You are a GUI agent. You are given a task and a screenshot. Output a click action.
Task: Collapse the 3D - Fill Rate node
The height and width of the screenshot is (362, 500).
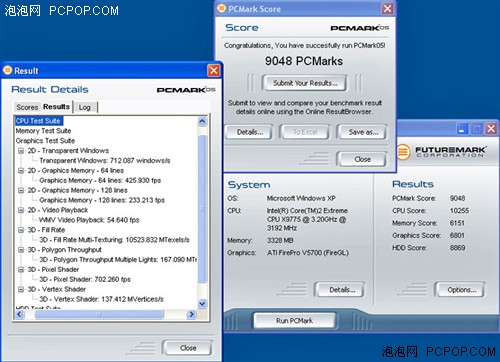pos(21,230)
